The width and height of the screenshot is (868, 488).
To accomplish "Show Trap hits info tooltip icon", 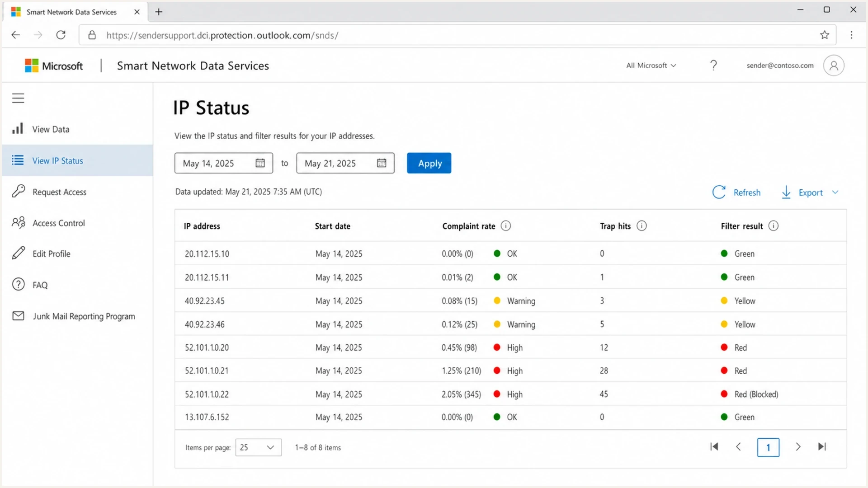I will [x=642, y=225].
